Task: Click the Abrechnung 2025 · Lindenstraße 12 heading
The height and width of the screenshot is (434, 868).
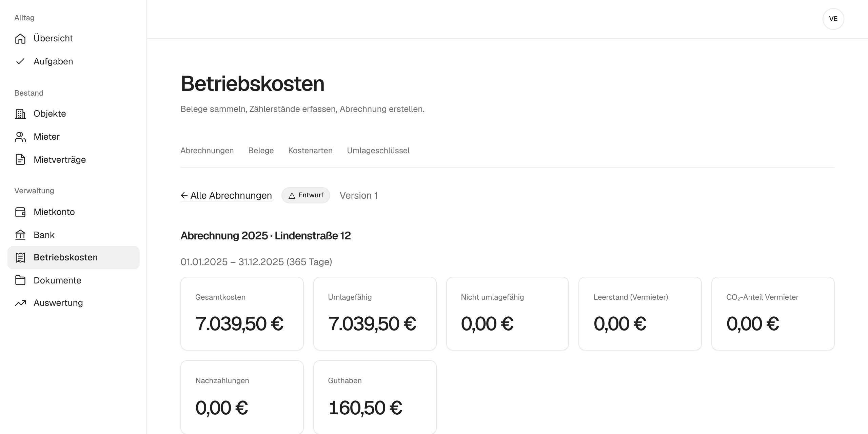Action: click(x=265, y=236)
